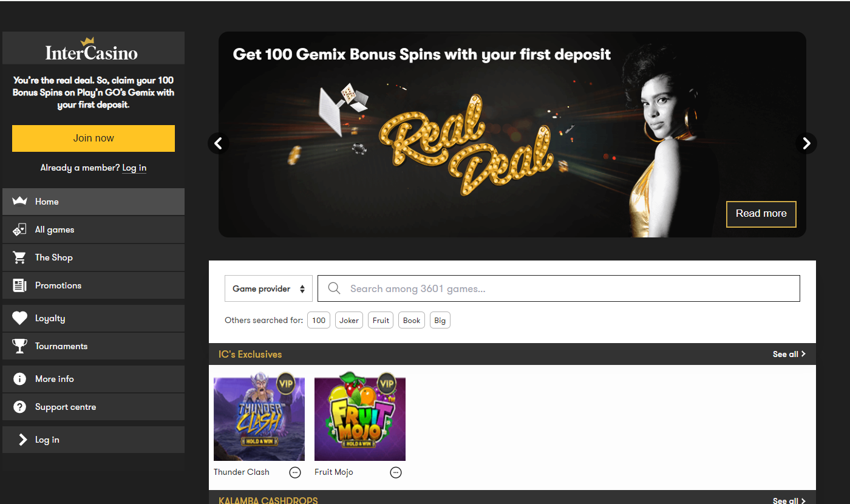Select the Big search suggestion tag
Screen dimensions: 850x504
click(x=440, y=321)
